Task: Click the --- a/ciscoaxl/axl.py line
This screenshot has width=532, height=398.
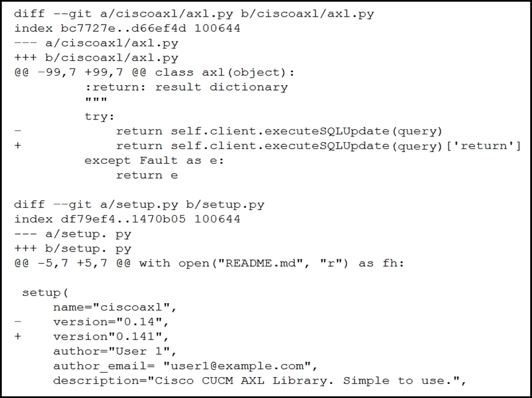Action: tap(96, 43)
